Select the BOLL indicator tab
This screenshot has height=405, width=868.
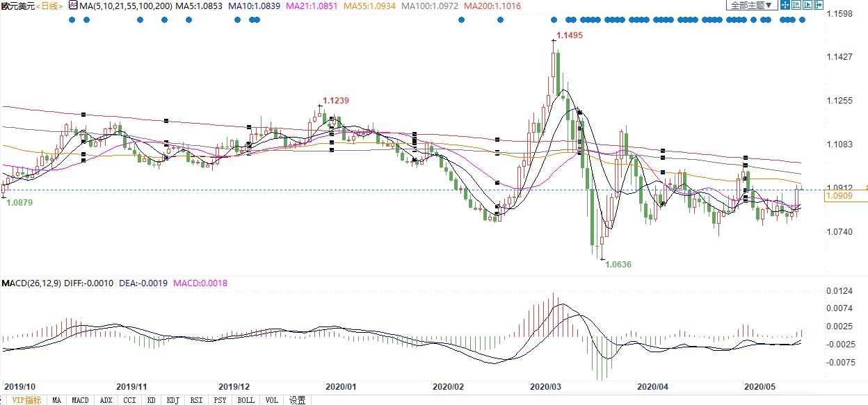246,400
